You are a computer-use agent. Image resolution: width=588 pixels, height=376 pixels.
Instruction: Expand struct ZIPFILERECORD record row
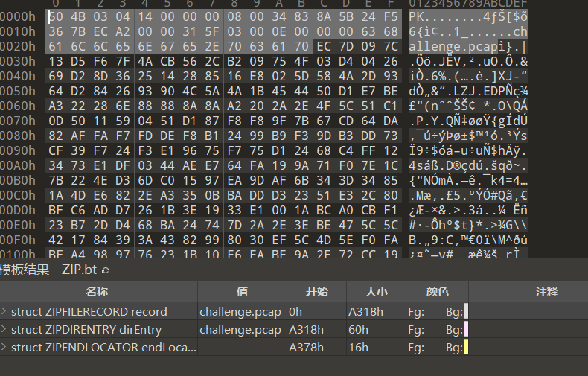tap(4, 311)
